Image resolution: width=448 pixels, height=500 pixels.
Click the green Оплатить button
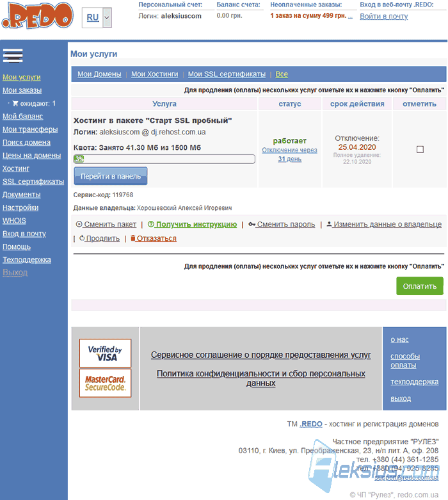click(x=420, y=286)
